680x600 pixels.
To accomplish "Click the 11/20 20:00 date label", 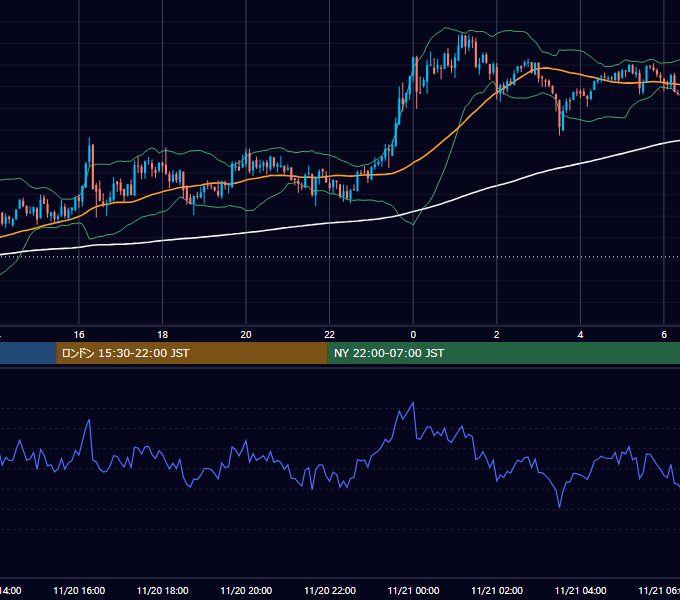I will (246, 590).
